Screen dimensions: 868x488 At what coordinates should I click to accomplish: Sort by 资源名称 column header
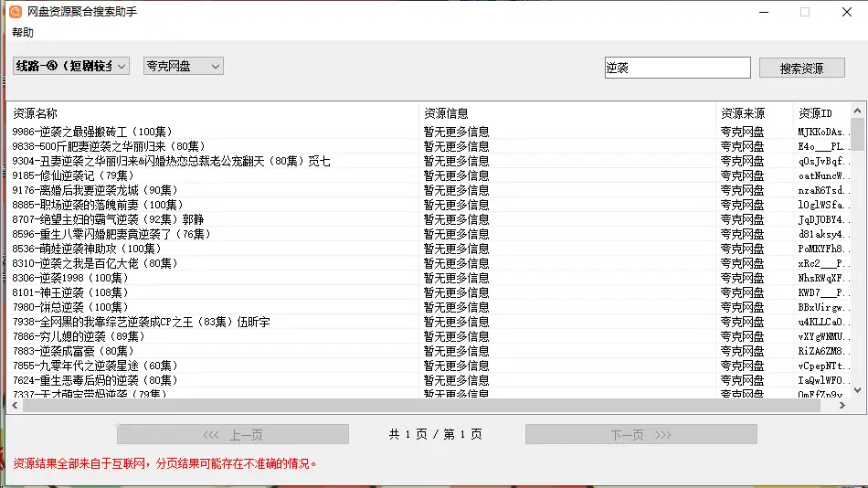35,113
